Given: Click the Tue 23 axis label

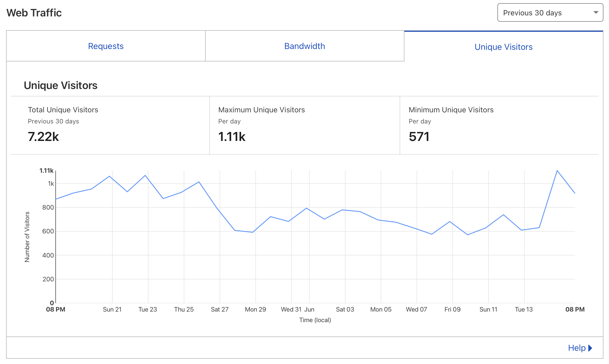Looking at the screenshot, I should [148, 309].
